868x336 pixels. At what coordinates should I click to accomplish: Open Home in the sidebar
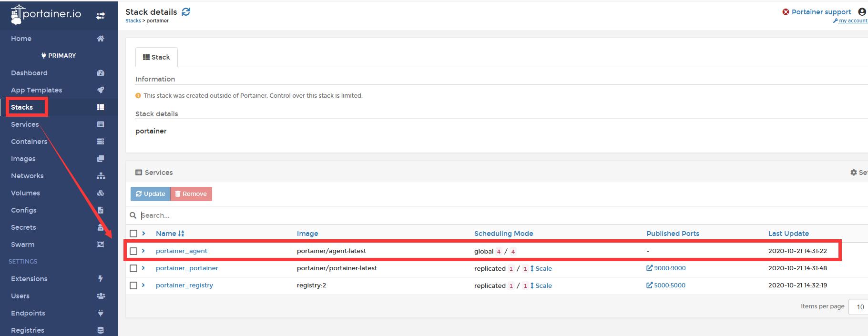point(21,39)
